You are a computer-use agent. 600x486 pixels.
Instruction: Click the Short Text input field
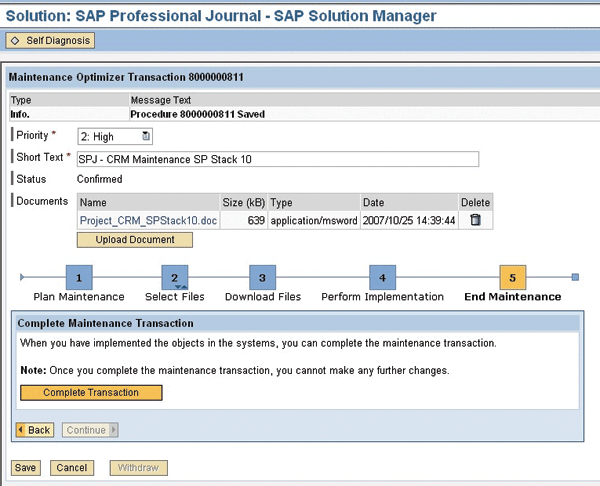[x=278, y=159]
